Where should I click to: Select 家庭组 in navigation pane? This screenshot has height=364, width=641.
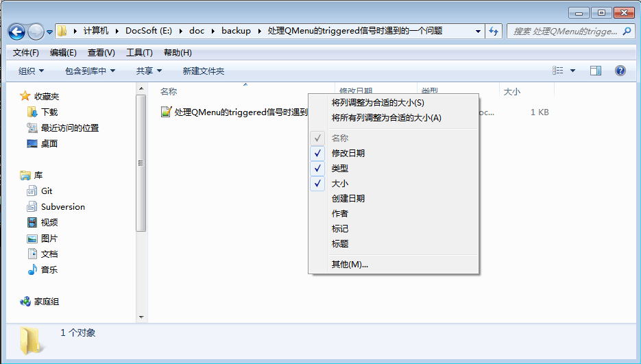pos(46,302)
